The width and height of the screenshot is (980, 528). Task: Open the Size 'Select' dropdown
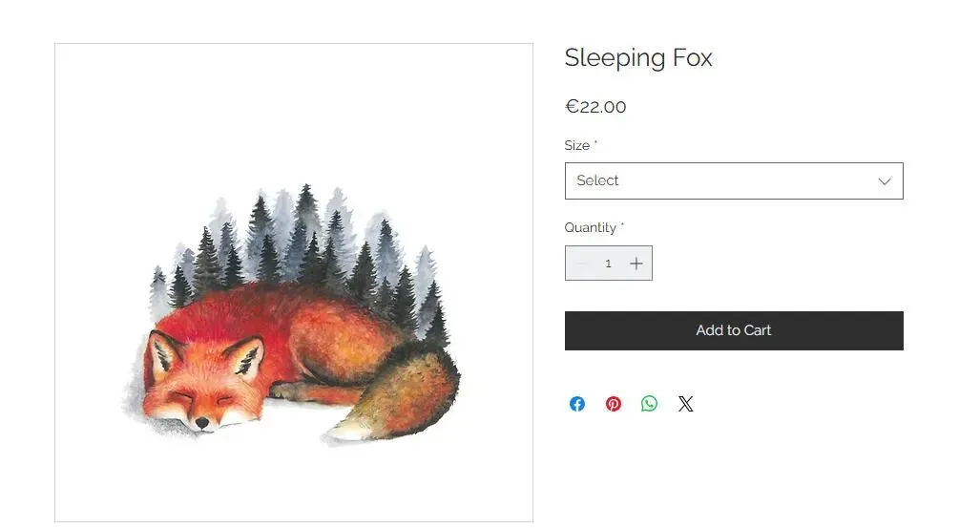coord(716,181)
